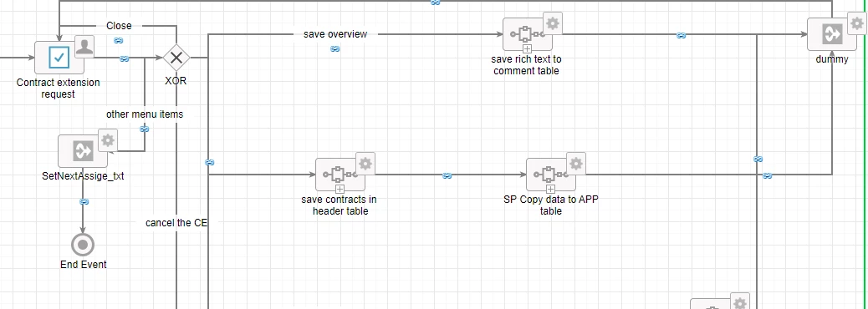Click the save contracts in header table label
This screenshot has height=309, width=868.
tap(340, 205)
